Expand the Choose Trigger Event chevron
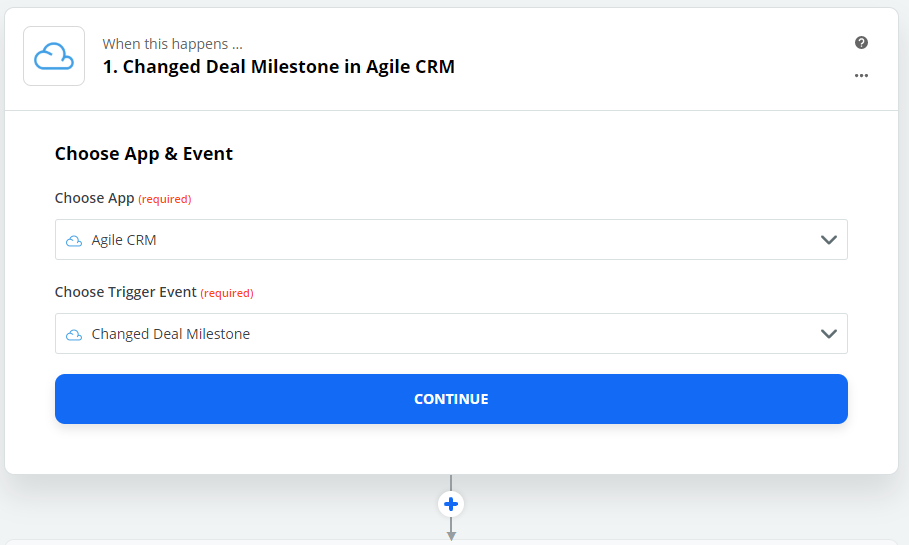 click(828, 334)
